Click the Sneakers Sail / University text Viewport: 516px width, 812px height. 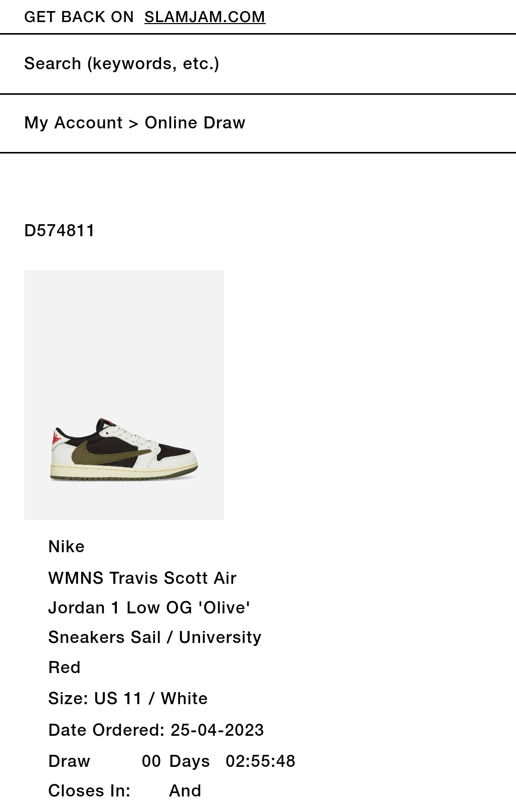tap(154, 637)
